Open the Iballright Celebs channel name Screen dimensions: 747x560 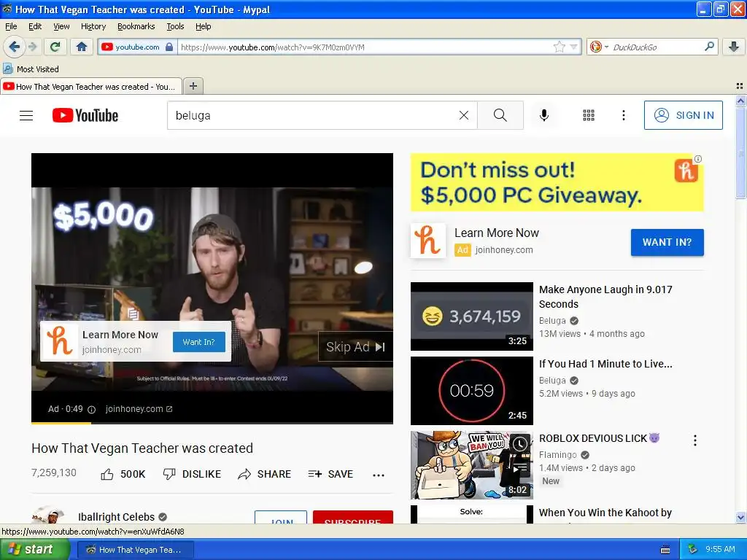[x=116, y=517]
